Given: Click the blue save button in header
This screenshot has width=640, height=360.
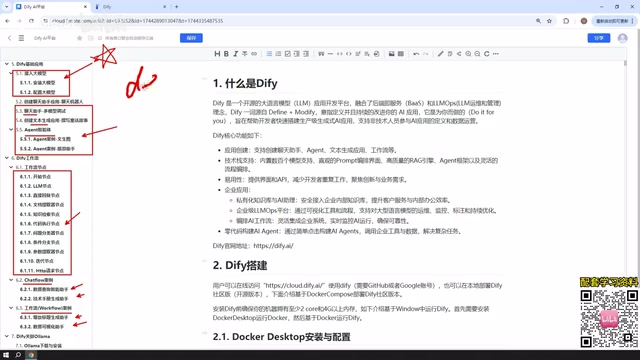Looking at the screenshot, I should click(191, 38).
